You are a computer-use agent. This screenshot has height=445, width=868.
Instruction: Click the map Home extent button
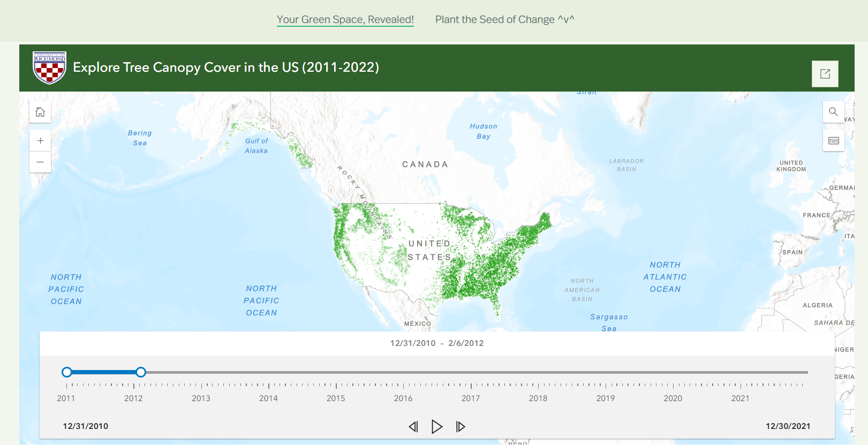coord(40,112)
